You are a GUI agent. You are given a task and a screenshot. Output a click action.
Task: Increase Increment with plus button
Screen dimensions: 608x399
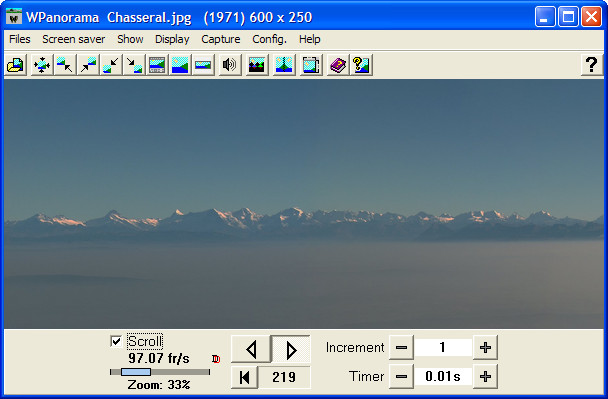[x=485, y=347]
